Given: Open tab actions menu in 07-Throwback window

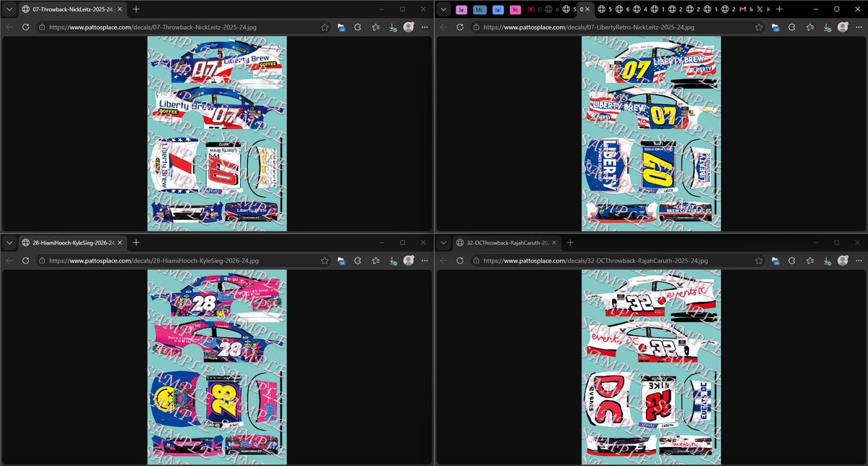Looking at the screenshot, I should click(9, 9).
